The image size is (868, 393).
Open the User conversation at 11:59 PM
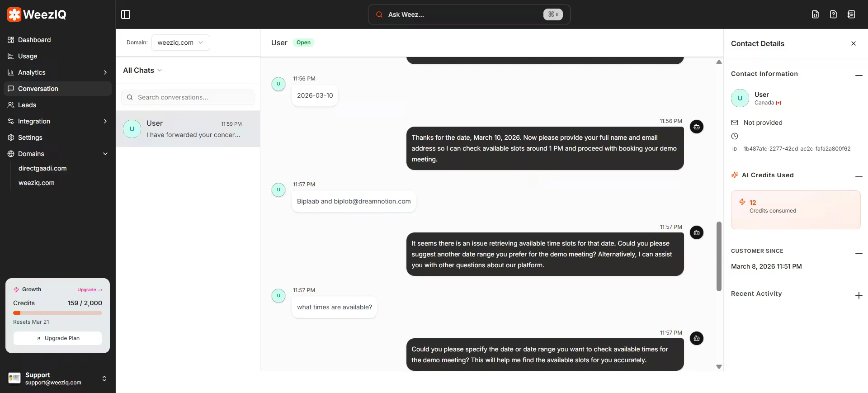click(x=188, y=129)
